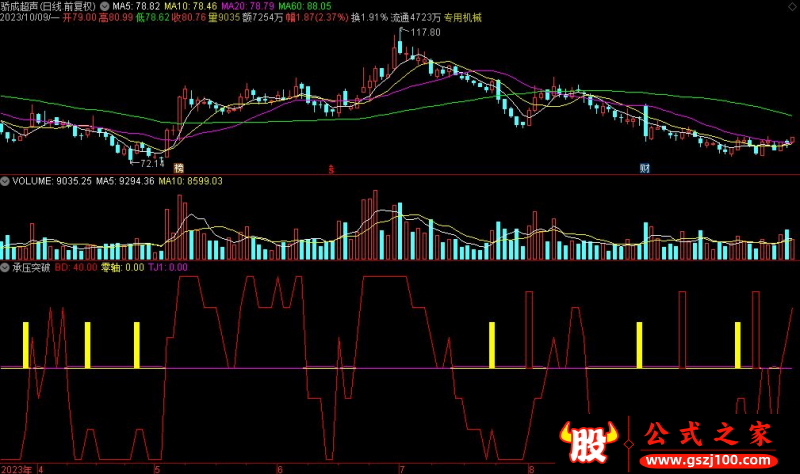Click the MA20: 78.79 label
800x474 pixels.
point(248,6)
